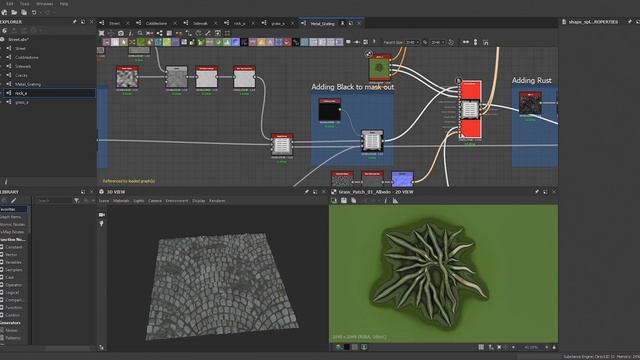Click the red shield node icon in node toolbar
This screenshot has width=640, height=360.
point(287,42)
